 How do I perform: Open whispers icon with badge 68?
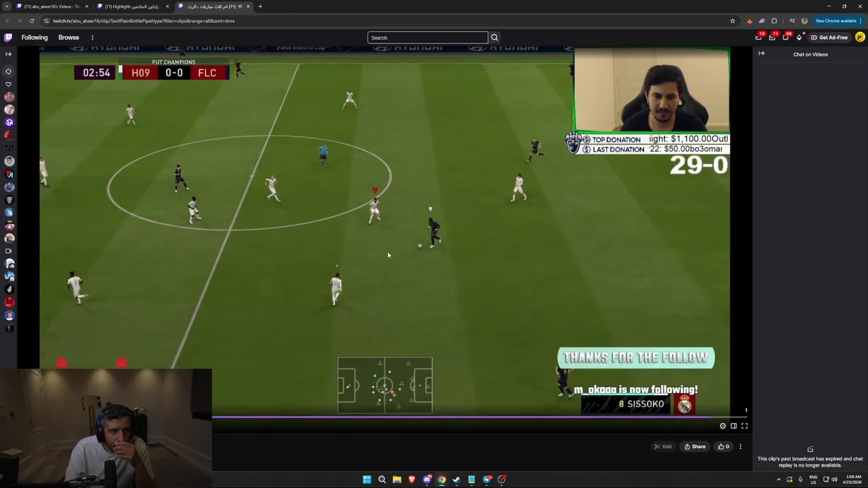(x=786, y=37)
